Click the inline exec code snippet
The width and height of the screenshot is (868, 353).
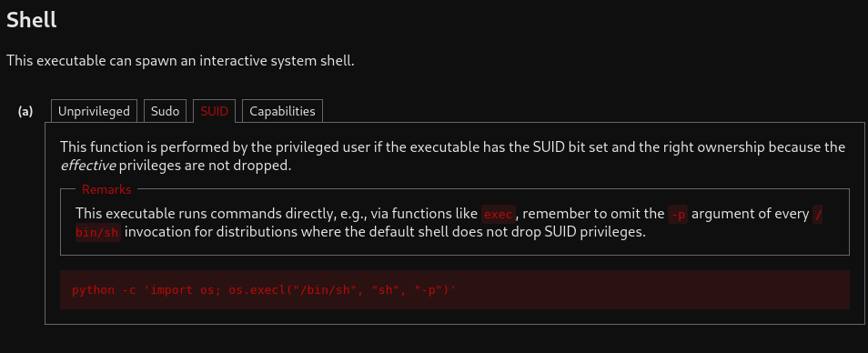click(499, 214)
